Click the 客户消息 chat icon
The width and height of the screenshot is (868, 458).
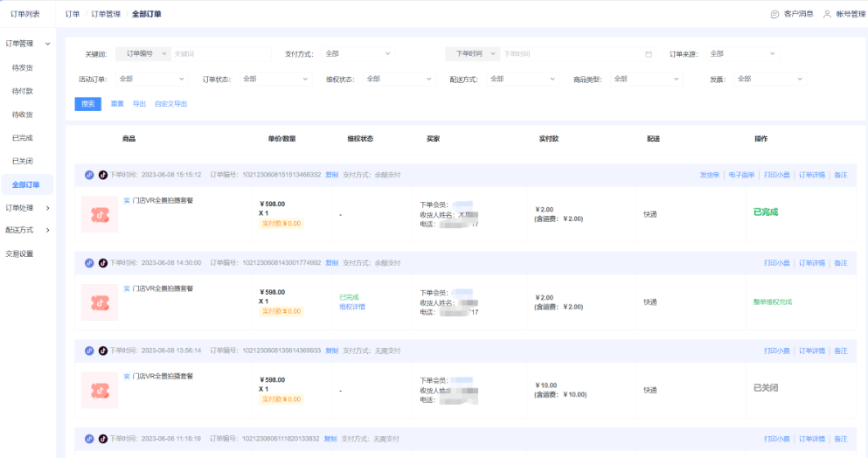pos(774,14)
